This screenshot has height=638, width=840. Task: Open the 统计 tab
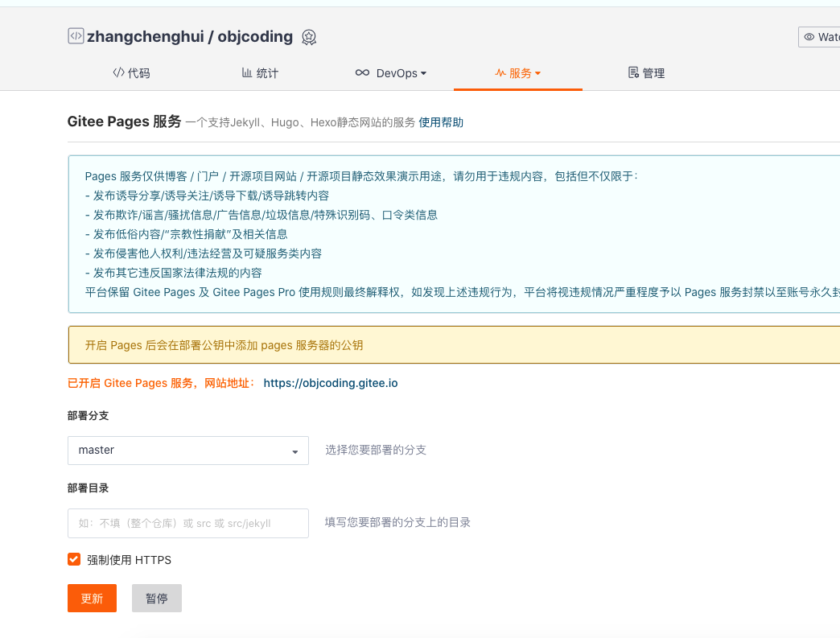[260, 73]
